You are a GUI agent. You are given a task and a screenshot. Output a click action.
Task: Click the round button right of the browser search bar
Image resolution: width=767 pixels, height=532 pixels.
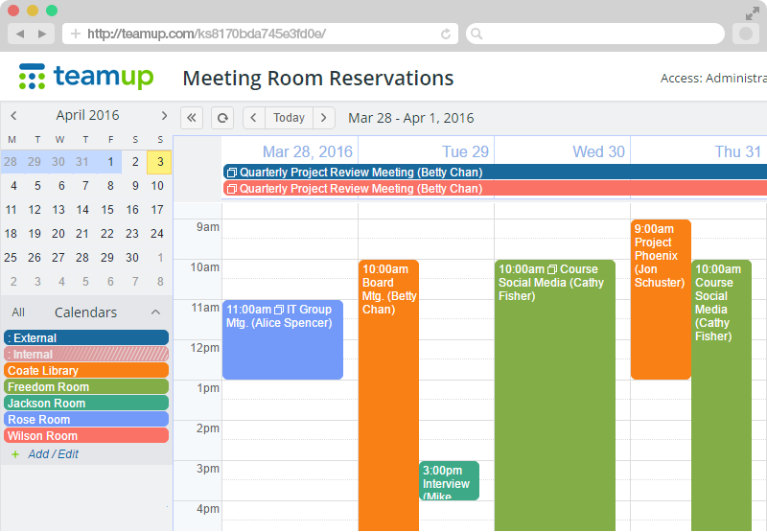point(746,34)
